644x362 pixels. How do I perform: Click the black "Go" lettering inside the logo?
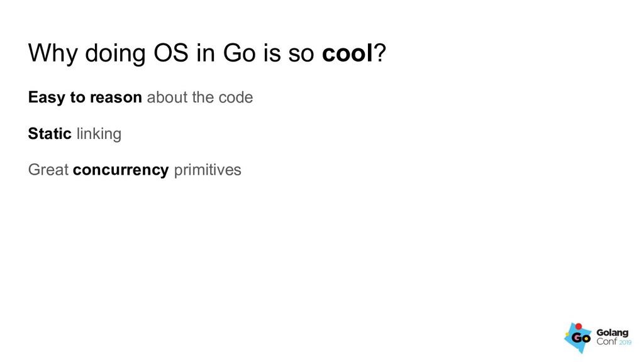[580, 338]
